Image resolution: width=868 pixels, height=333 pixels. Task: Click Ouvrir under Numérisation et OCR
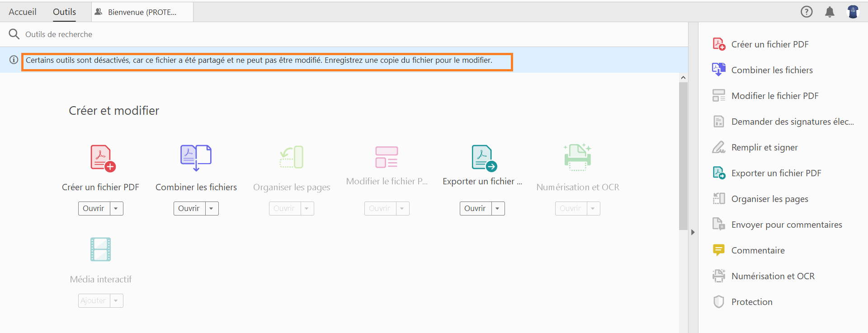(571, 208)
